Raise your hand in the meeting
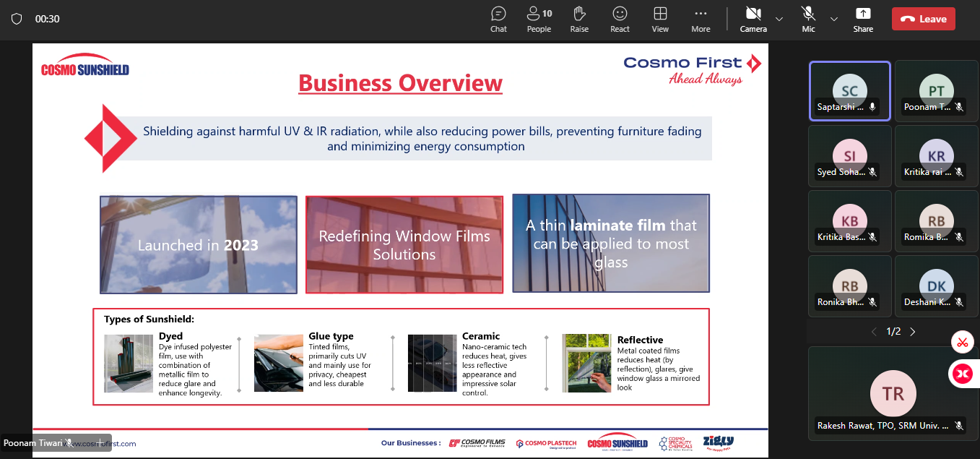The image size is (980, 459). pos(579,20)
